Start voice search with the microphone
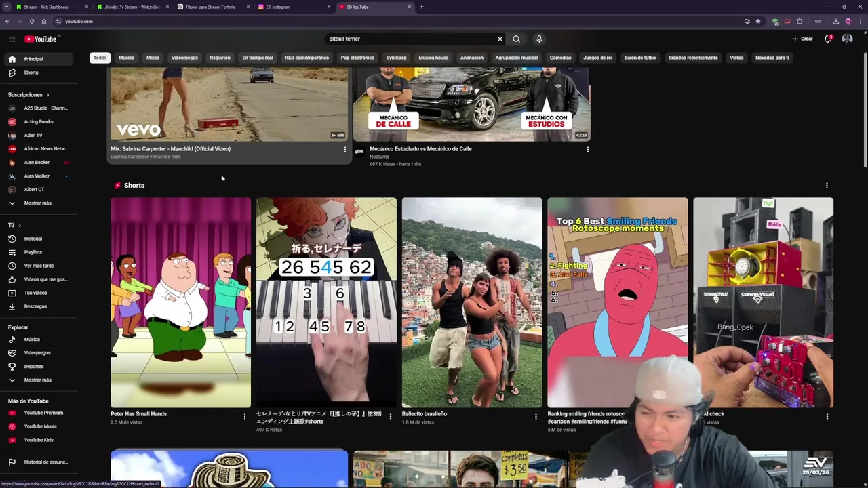The height and width of the screenshot is (488, 868). pos(539,39)
